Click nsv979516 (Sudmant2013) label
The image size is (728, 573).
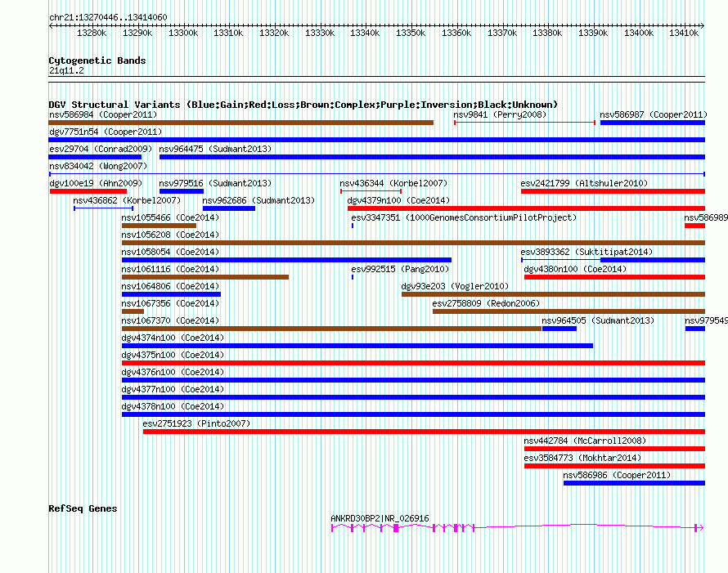[215, 183]
